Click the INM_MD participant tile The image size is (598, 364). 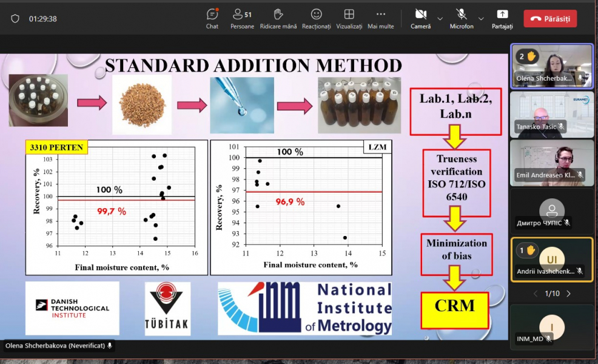point(552,326)
